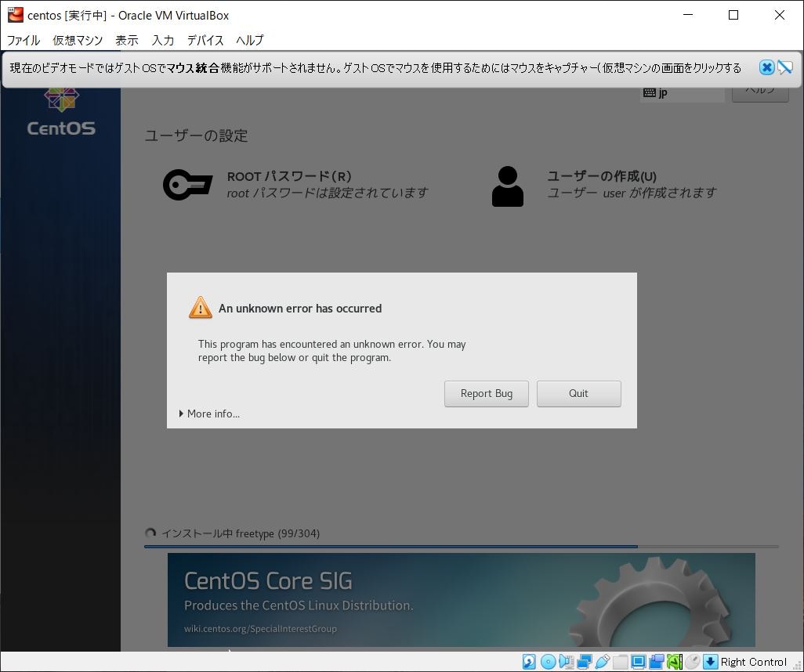The image size is (804, 672).
Task: Click the installation progress spinner
Action: click(150, 533)
